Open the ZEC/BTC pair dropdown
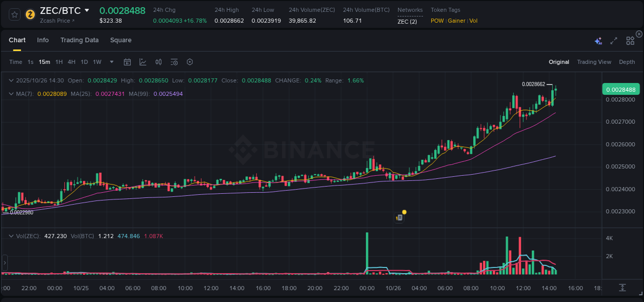Image resolution: width=644 pixels, height=302 pixels. tap(88, 10)
